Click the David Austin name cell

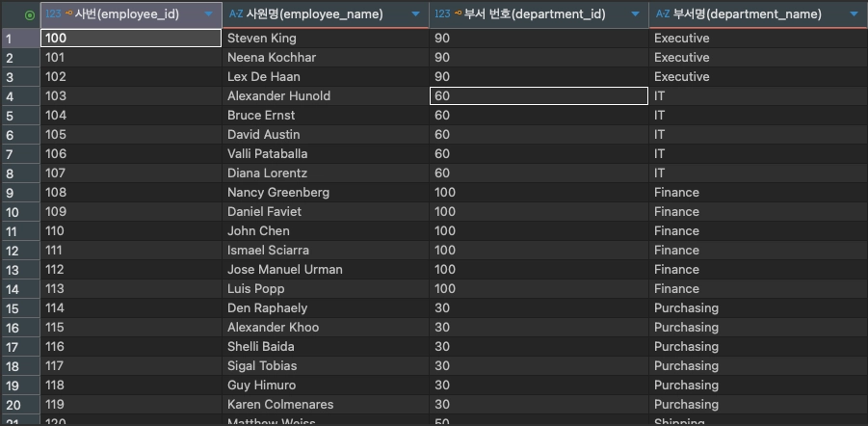point(326,135)
